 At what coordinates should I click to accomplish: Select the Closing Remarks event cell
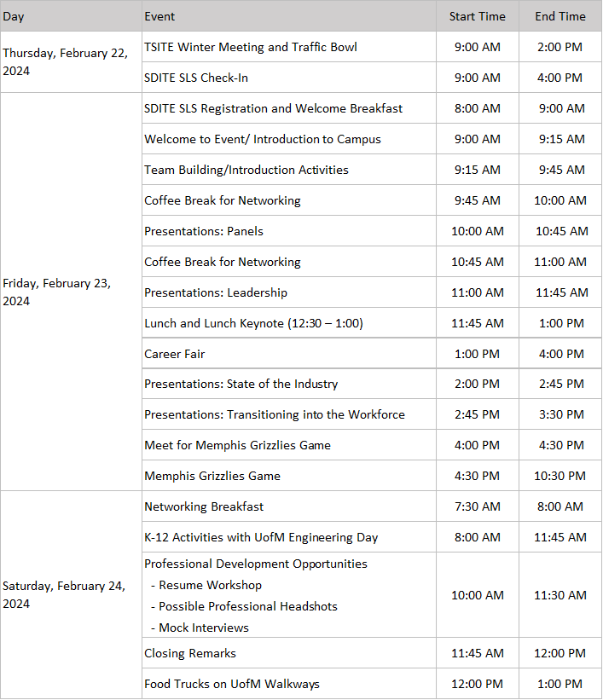point(190,653)
